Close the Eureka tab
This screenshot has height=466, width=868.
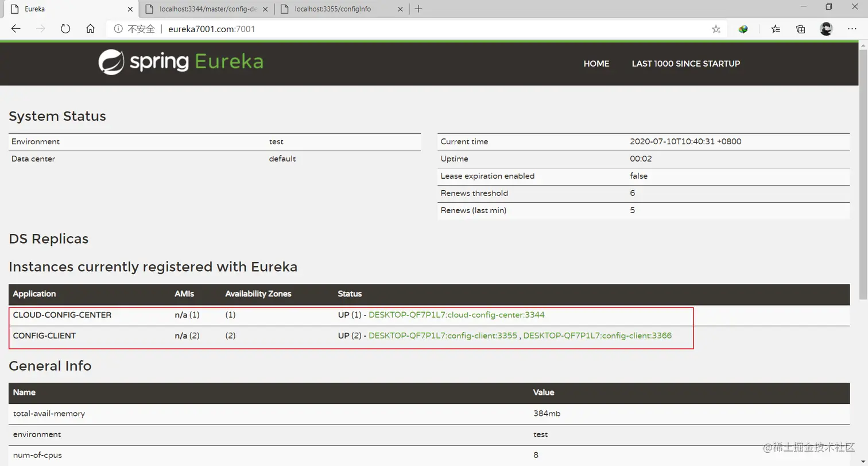[x=129, y=9]
